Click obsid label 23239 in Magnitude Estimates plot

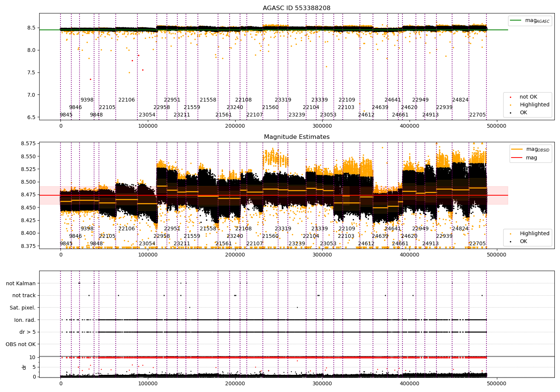[x=297, y=243]
